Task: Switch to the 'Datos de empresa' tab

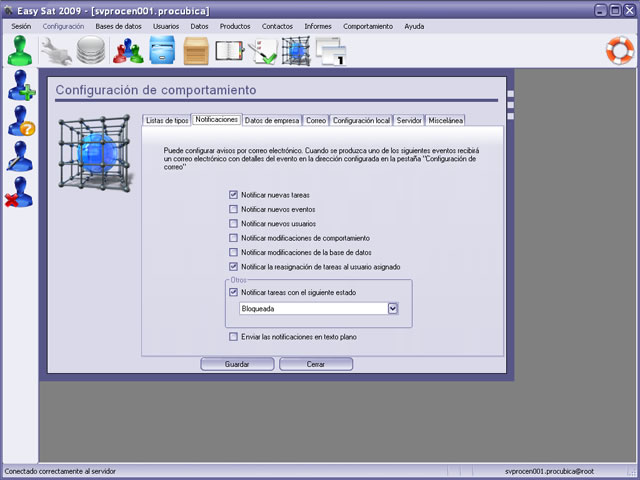Action: (x=272, y=120)
